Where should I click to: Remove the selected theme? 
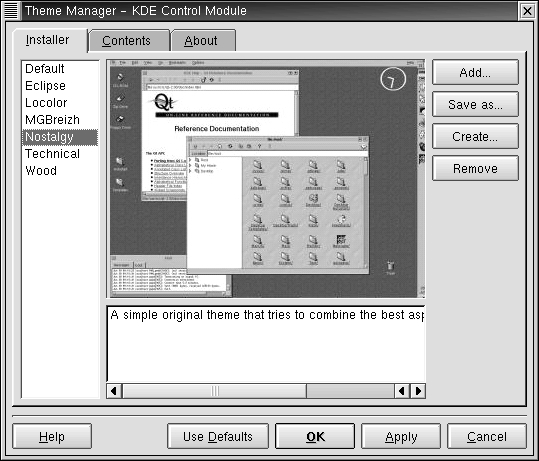point(475,168)
